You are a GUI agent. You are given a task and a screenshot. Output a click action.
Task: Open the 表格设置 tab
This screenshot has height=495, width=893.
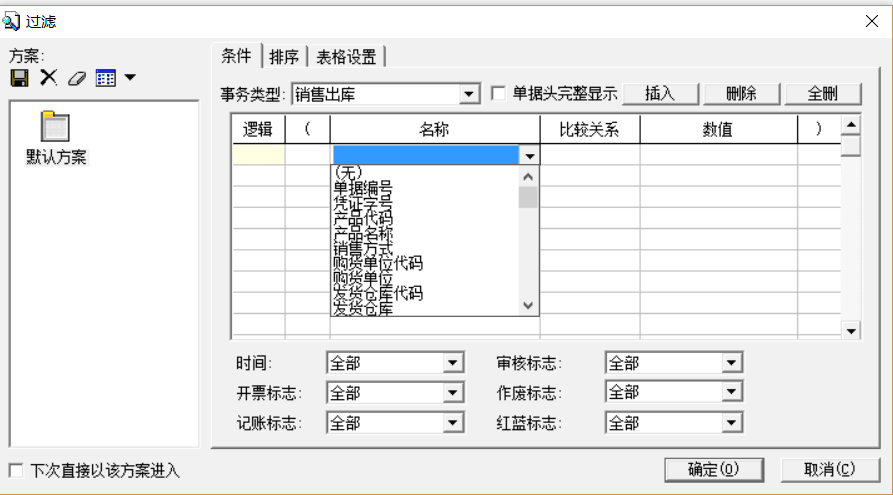(x=346, y=57)
